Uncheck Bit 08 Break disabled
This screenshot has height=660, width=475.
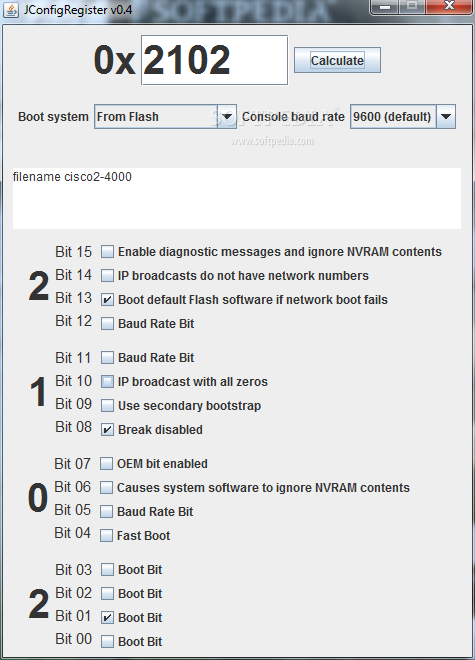pos(107,430)
